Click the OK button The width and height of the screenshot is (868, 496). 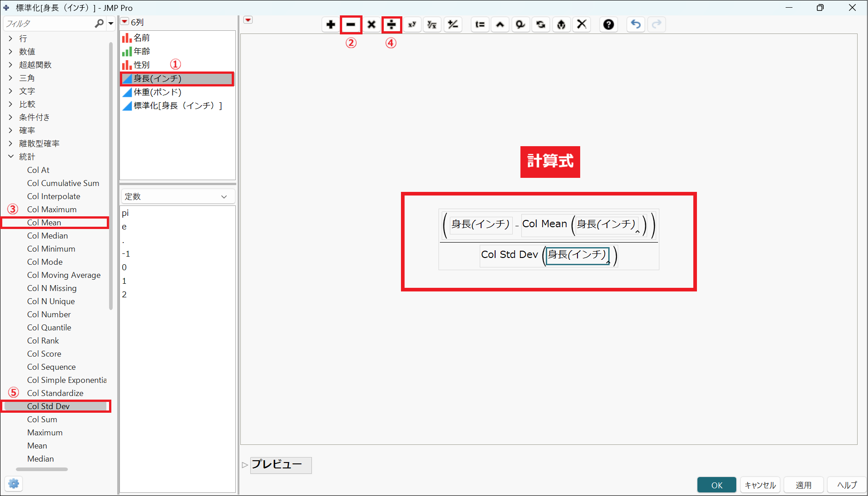click(716, 485)
